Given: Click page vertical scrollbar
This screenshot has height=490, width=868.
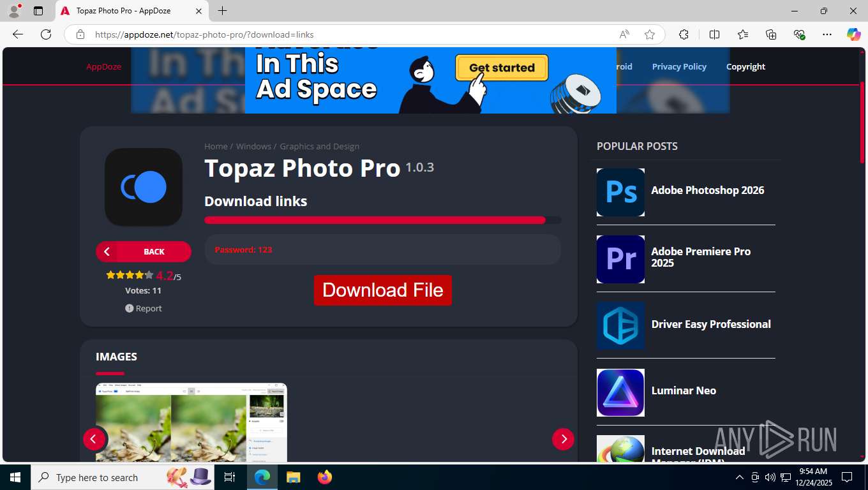Looking at the screenshot, I should (x=862, y=121).
